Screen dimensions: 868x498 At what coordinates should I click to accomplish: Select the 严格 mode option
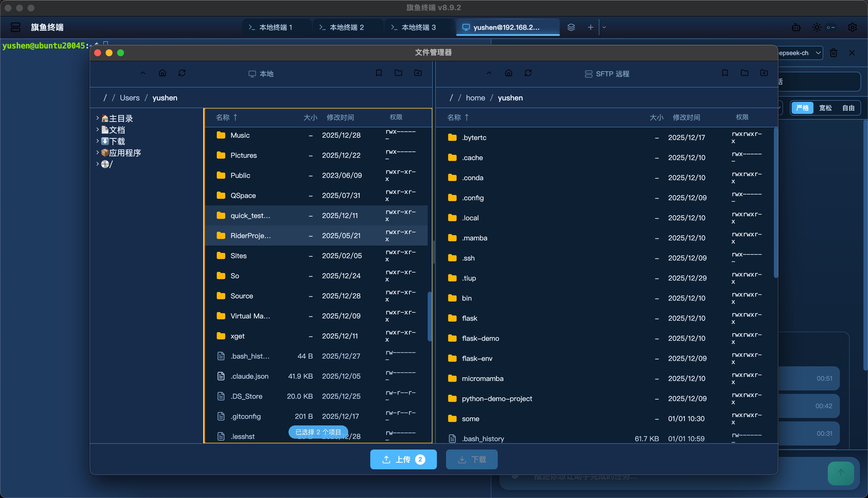coord(802,108)
